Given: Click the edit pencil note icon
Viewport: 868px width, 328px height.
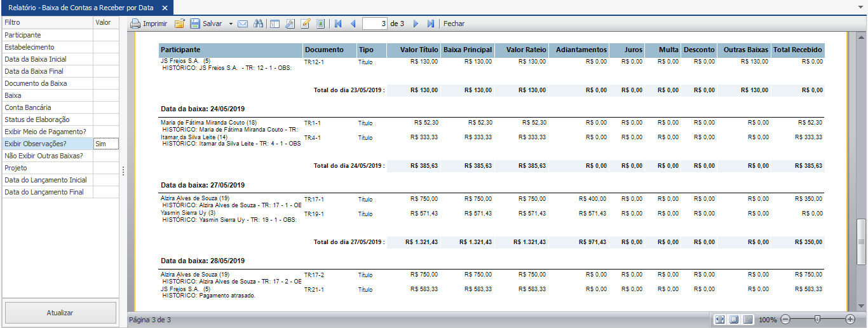Looking at the screenshot, I should 305,24.
